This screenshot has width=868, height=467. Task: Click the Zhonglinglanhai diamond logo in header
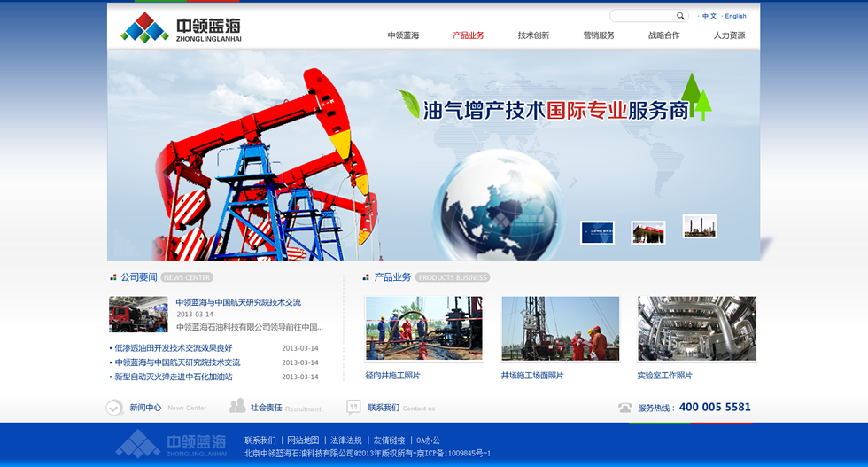[144, 27]
